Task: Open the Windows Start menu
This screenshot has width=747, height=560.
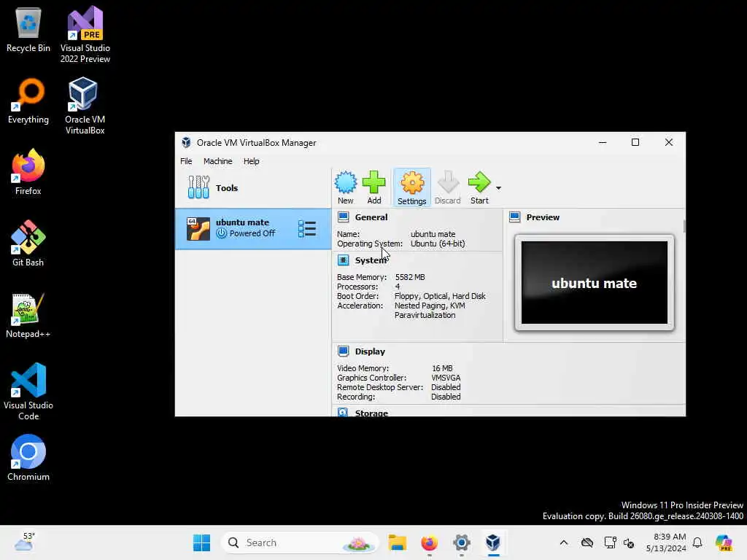Action: 201,542
